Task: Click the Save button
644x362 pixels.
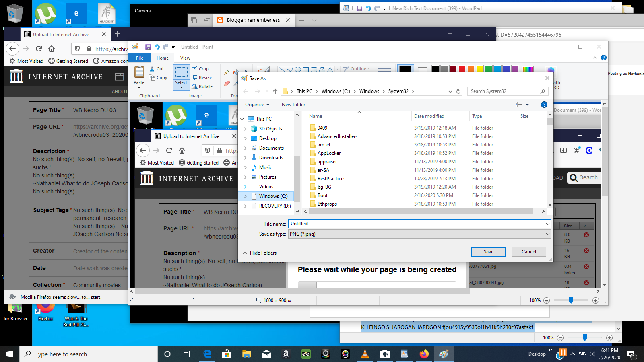Action: (x=489, y=252)
